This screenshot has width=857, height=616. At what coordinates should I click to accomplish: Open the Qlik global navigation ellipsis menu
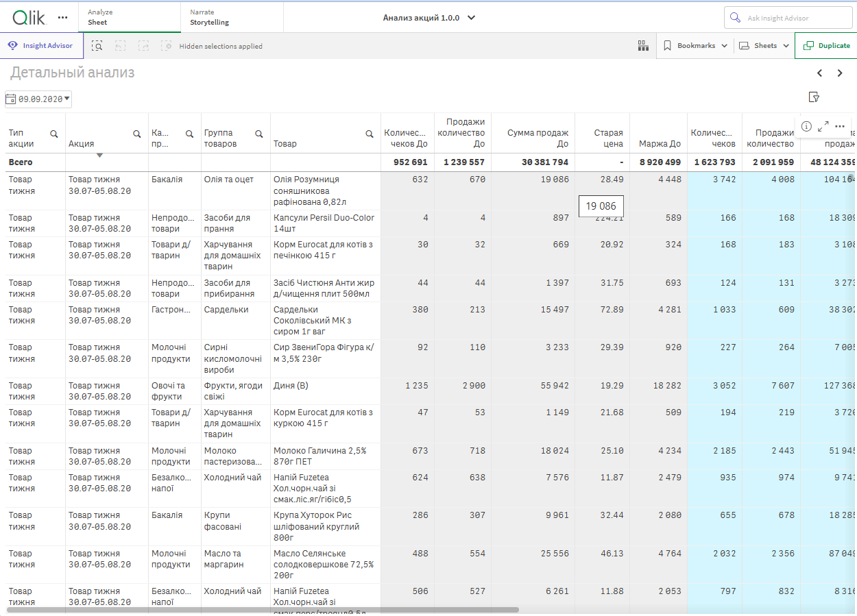click(x=63, y=17)
